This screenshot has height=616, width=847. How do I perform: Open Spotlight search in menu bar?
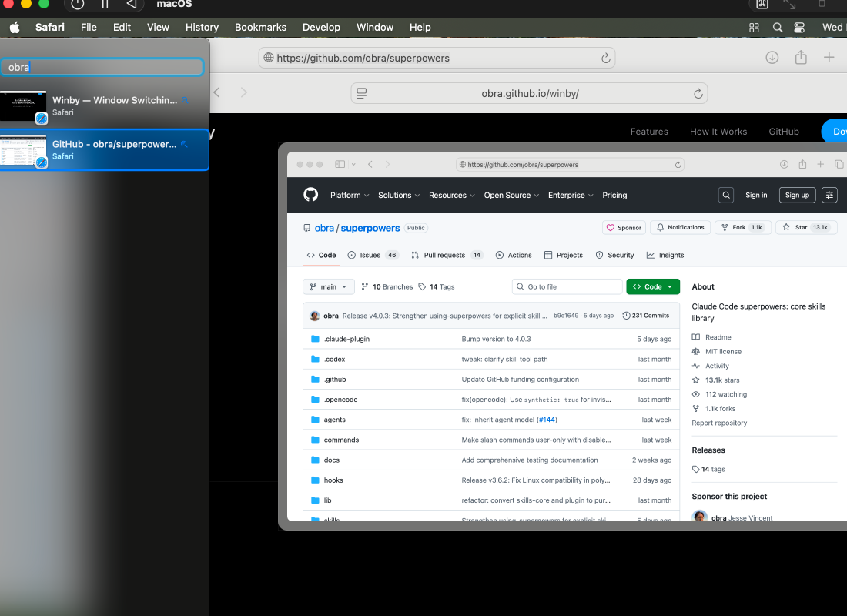(x=778, y=27)
